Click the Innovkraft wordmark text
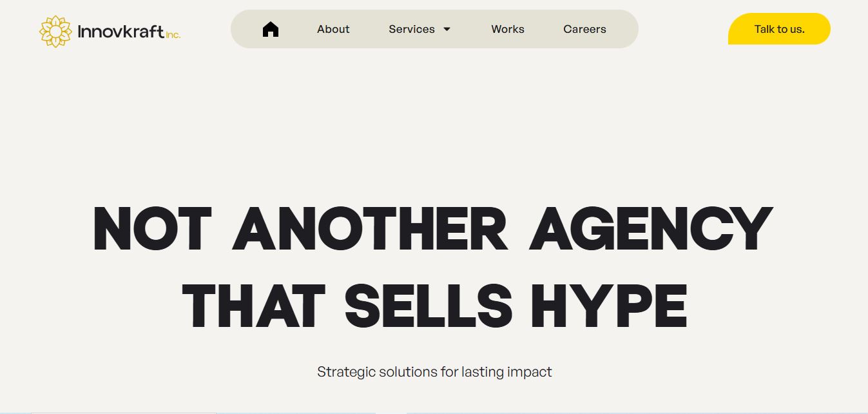Viewport: 868px width, 414px height. 121,31
